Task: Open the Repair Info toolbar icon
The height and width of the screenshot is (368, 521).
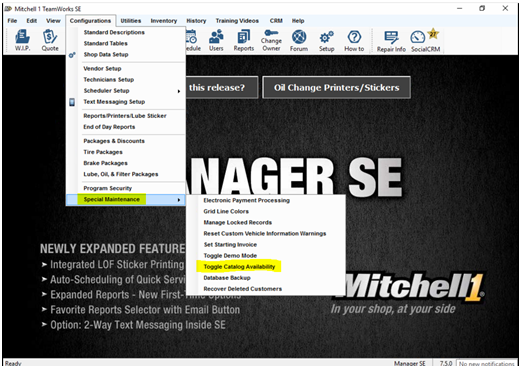Action: tap(391, 41)
